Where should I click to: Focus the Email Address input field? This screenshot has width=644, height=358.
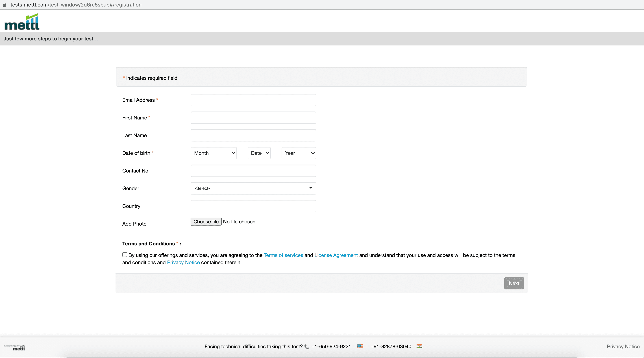click(x=253, y=100)
